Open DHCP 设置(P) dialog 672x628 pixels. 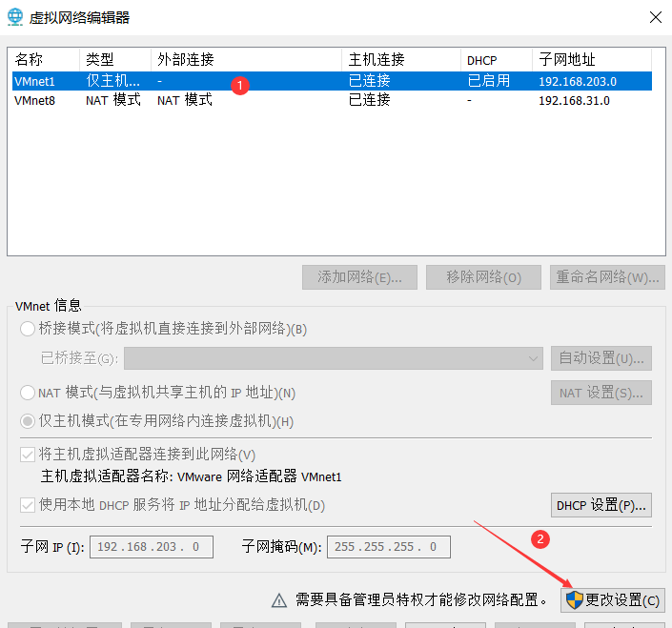[601, 505]
